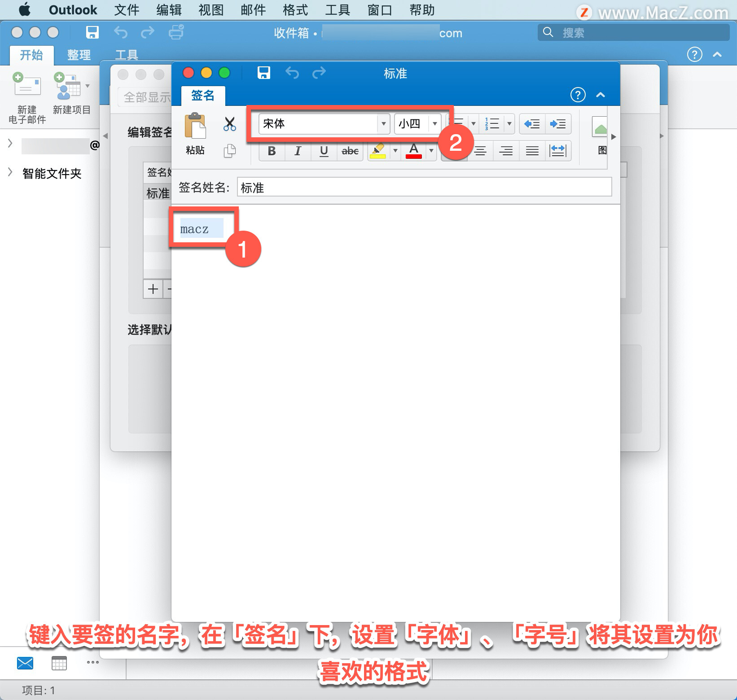Click the Copy icon under the scissors

click(229, 151)
